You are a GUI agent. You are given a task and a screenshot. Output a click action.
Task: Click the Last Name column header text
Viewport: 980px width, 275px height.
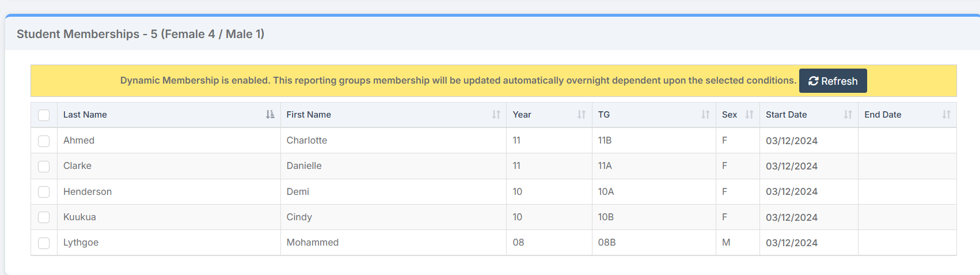click(x=85, y=115)
